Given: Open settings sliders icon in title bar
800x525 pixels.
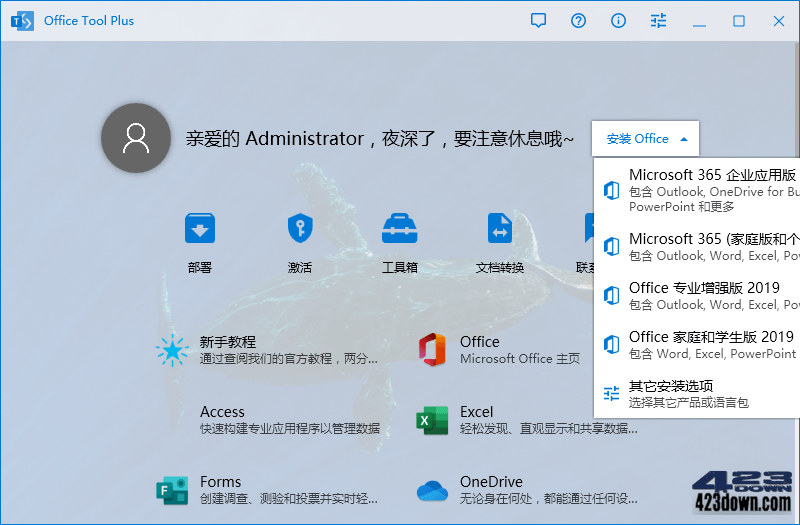Looking at the screenshot, I should tap(658, 21).
